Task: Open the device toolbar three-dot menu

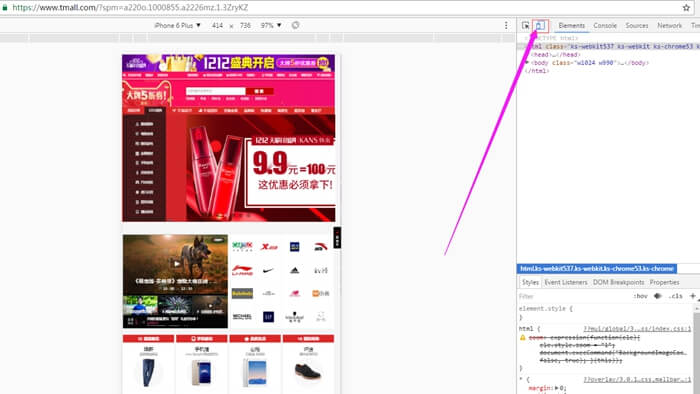Action: [x=506, y=25]
